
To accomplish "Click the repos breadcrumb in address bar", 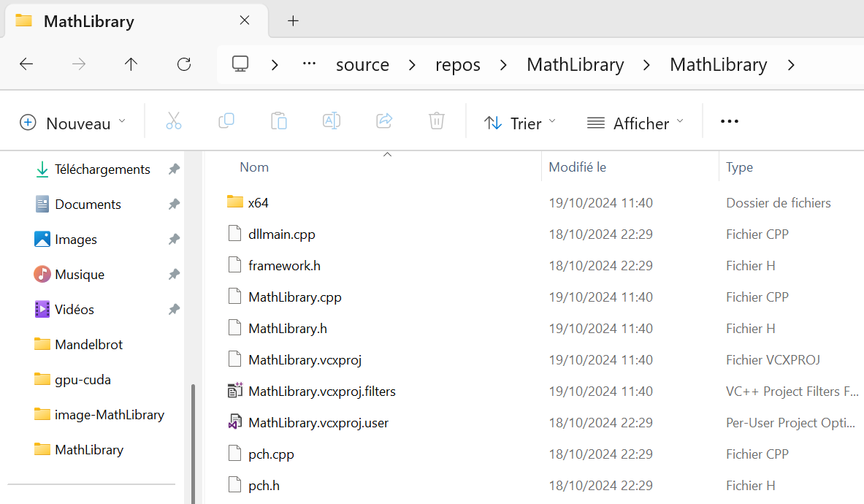I will (x=458, y=65).
